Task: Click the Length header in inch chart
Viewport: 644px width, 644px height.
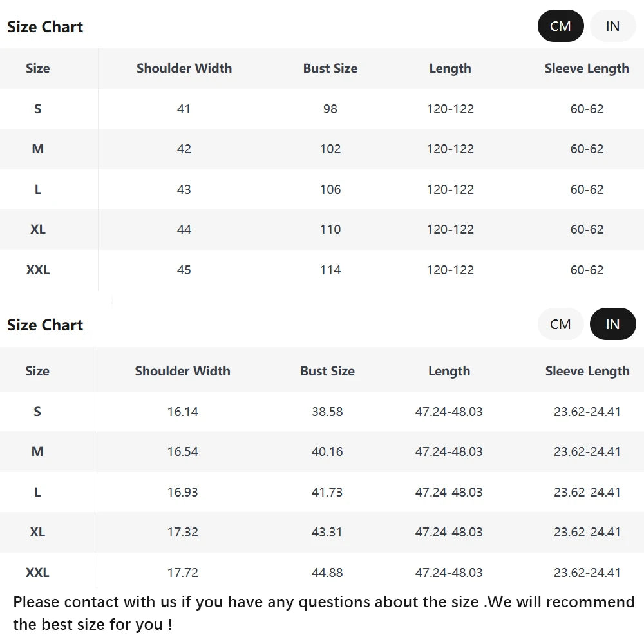Action: click(449, 371)
